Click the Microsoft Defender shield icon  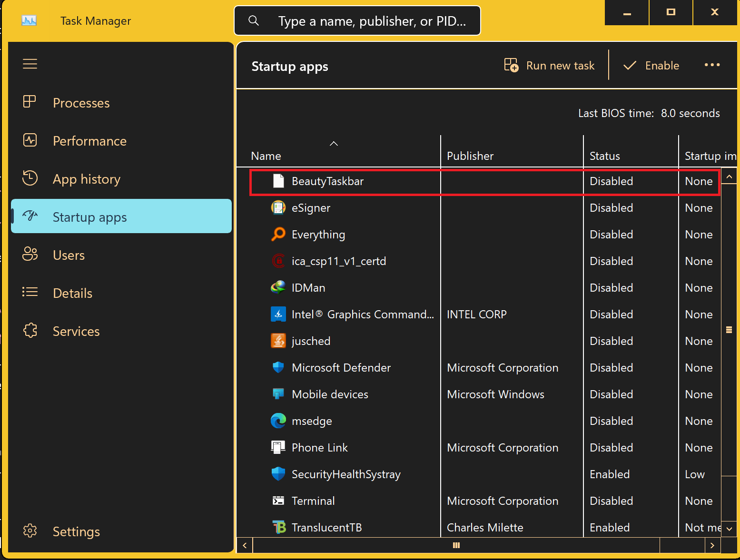(x=278, y=367)
